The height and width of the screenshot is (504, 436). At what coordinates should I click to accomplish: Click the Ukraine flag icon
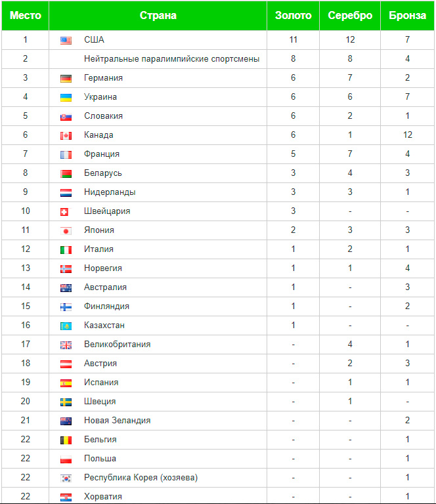(x=66, y=98)
